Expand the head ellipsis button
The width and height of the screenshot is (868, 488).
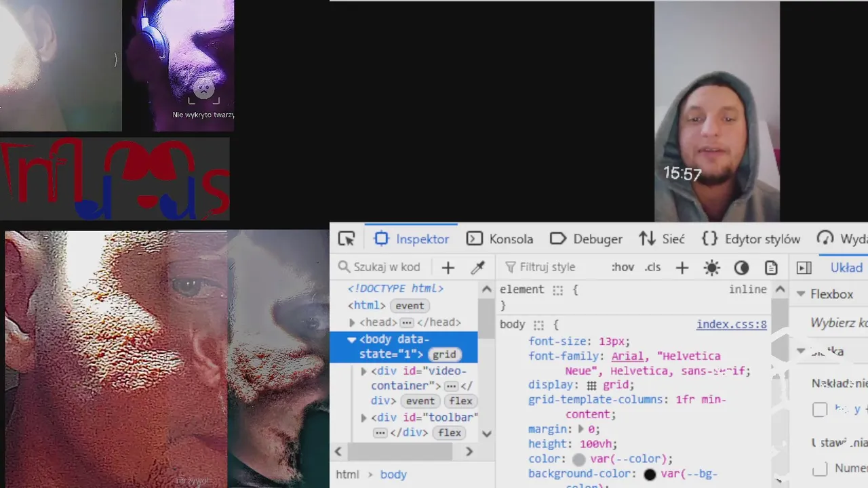pos(406,323)
